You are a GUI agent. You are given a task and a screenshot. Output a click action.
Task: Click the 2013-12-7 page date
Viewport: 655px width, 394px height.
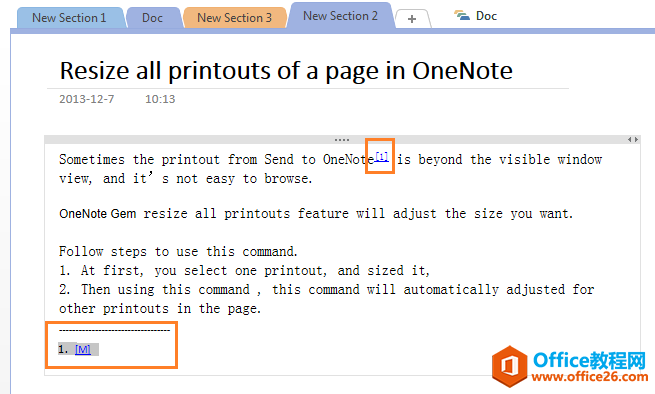coord(86,99)
